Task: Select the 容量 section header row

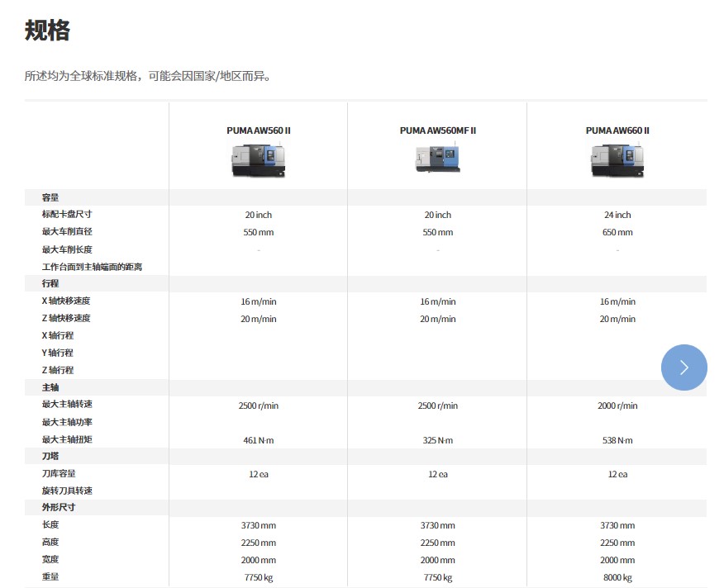Action: pos(365,197)
